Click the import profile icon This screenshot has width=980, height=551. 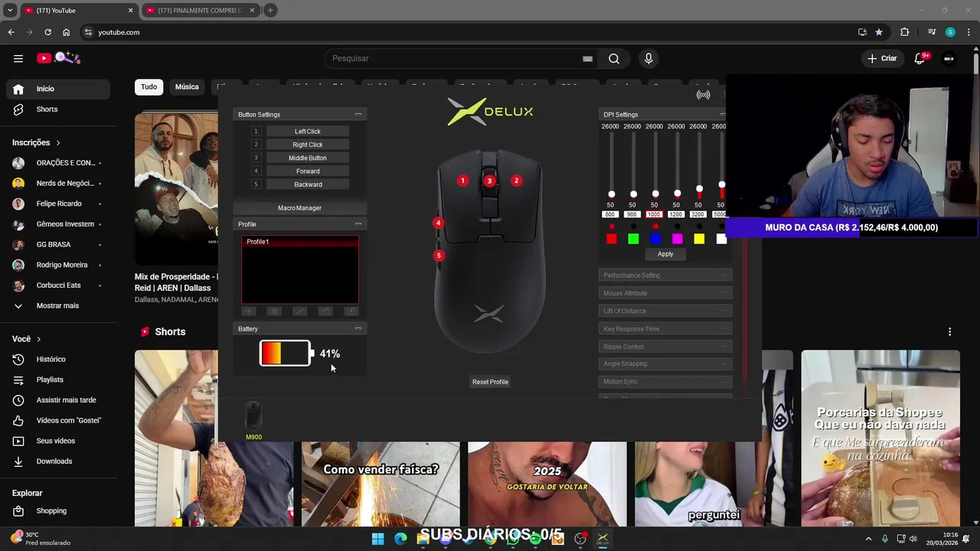pyautogui.click(x=325, y=311)
